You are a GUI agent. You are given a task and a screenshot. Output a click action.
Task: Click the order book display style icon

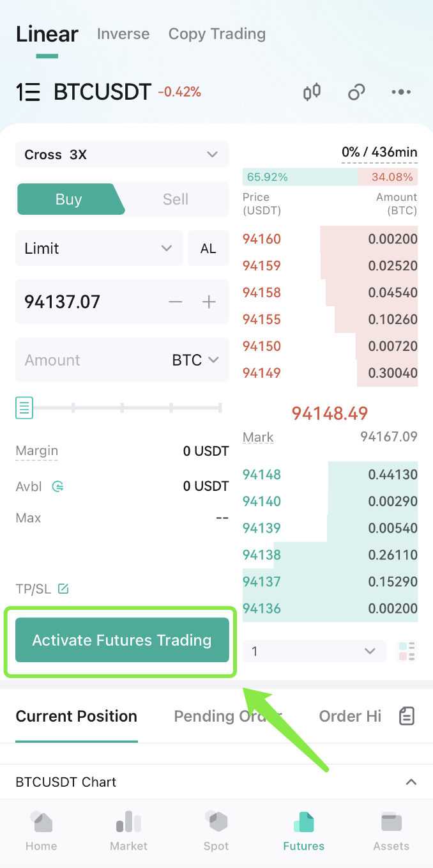coord(407,651)
